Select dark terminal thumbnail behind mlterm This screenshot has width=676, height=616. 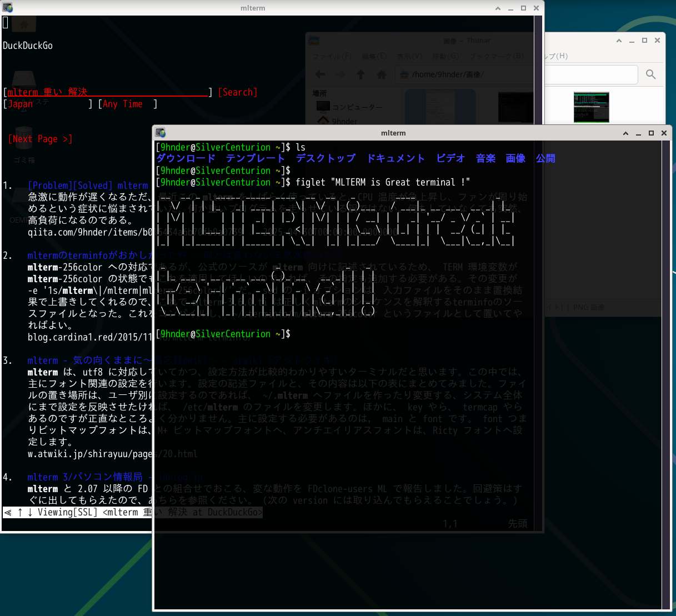pyautogui.click(x=515, y=107)
